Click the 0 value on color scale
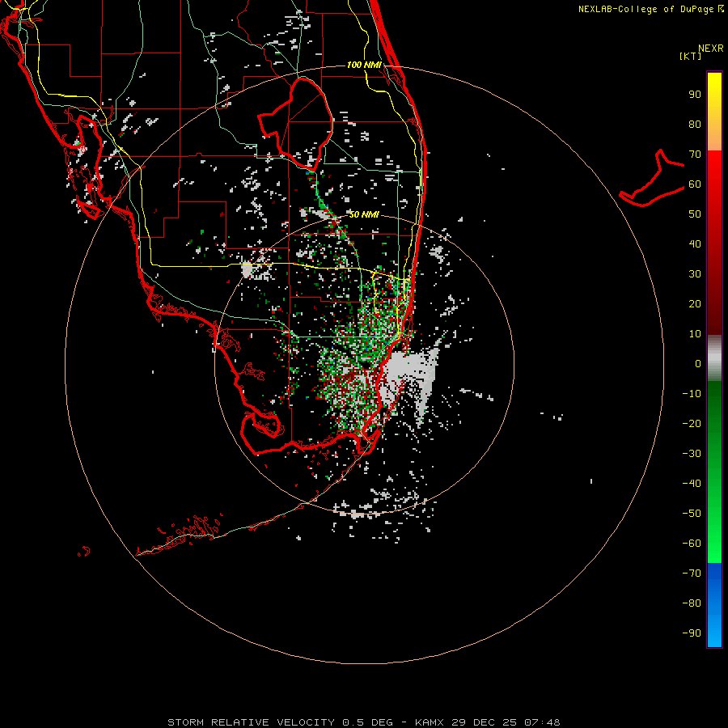 (698, 364)
